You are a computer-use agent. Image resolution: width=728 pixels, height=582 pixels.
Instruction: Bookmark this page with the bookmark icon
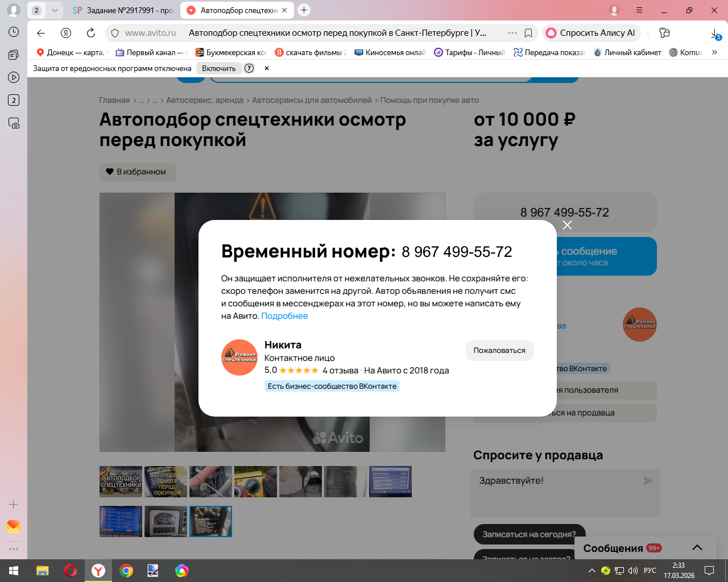[528, 33]
